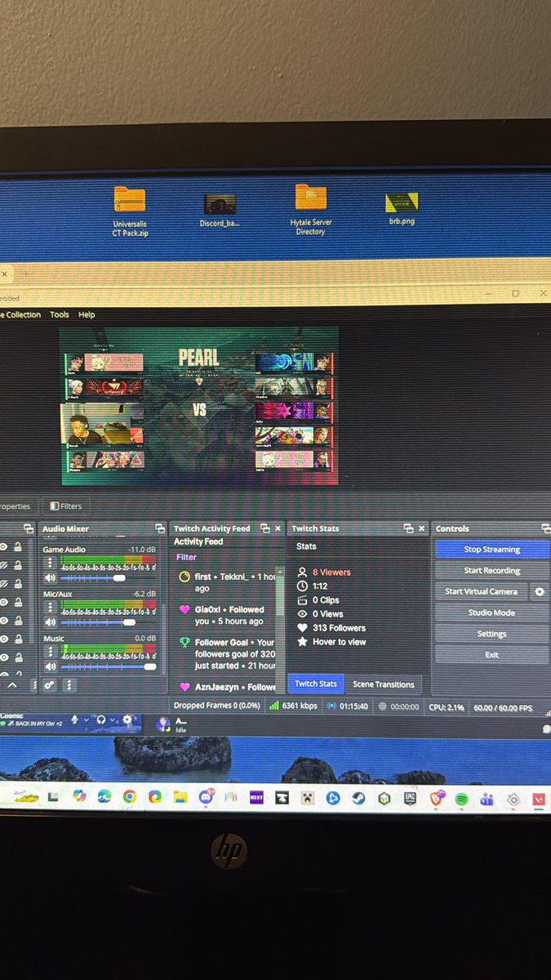This screenshot has width=551, height=980.
Task: Open Epic Games Launcher from taskbar
Action: (410, 799)
